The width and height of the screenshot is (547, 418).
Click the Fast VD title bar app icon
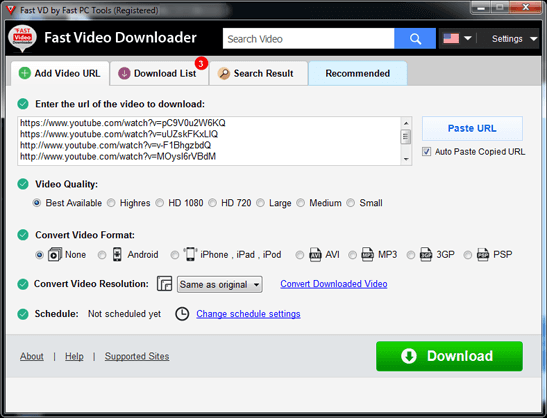[x=10, y=10]
